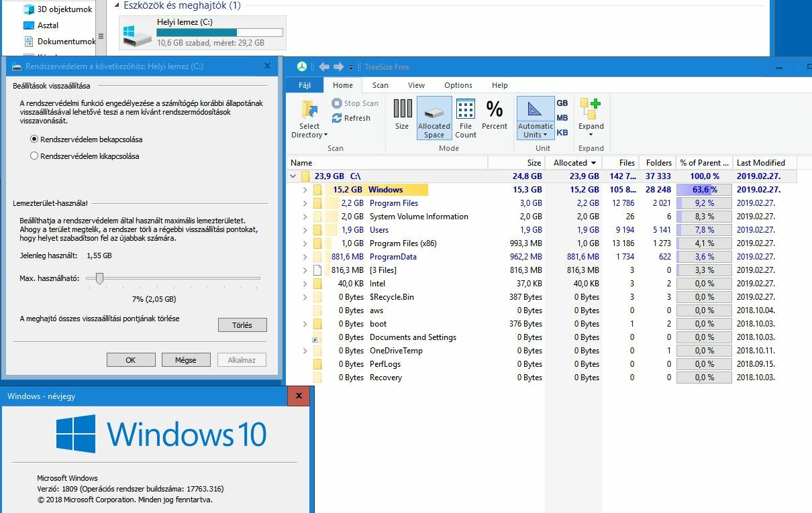Set unit to MB
This screenshot has height=513, width=812.
click(562, 117)
